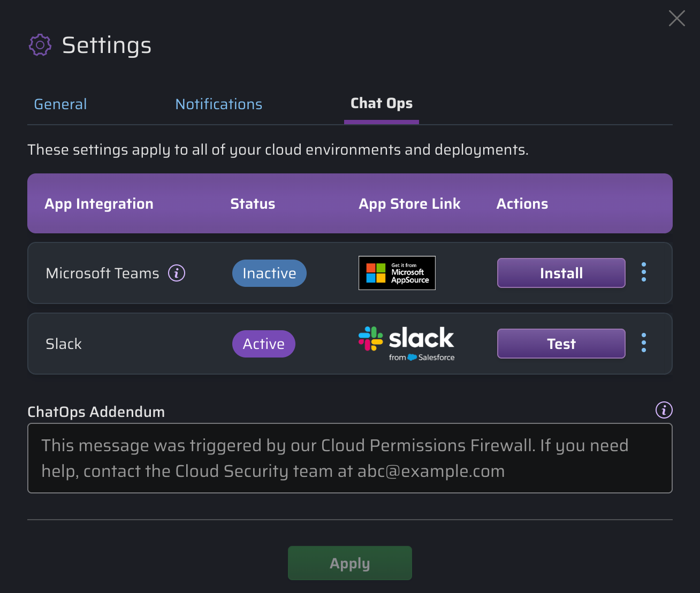The height and width of the screenshot is (593, 700).
Task: Open Slack row three-dot actions menu
Action: [x=644, y=343]
